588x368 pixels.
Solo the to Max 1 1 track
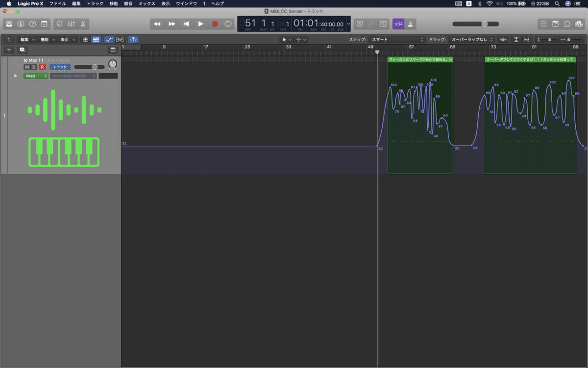click(34, 67)
